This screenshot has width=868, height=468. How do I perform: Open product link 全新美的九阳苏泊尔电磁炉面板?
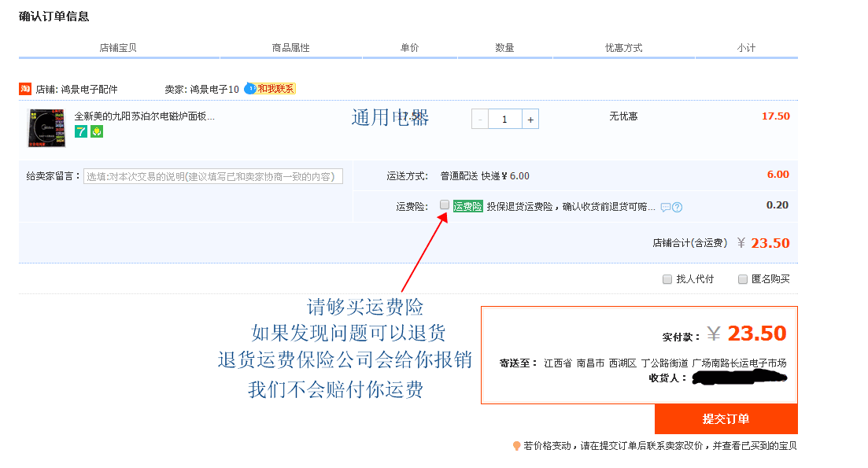coord(145,116)
